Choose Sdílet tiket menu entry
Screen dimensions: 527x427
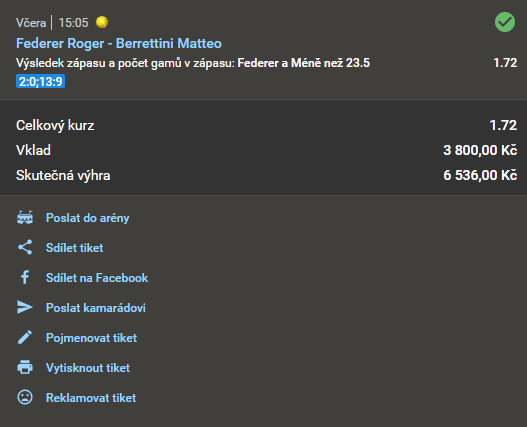tap(75, 248)
